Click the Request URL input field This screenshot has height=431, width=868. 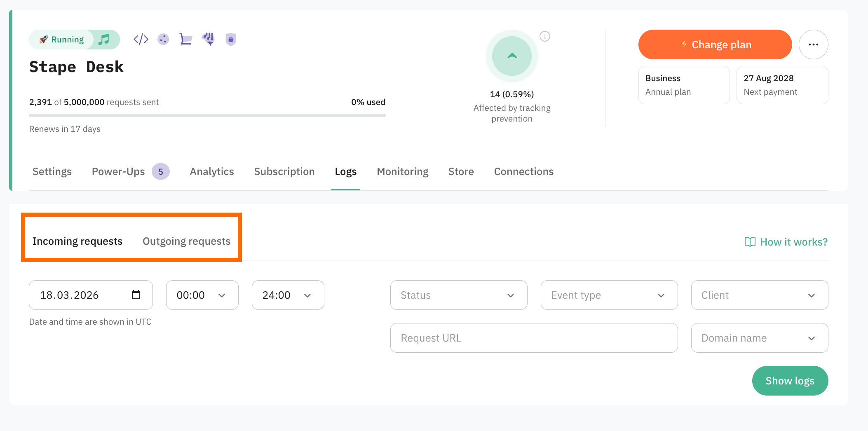[534, 338]
